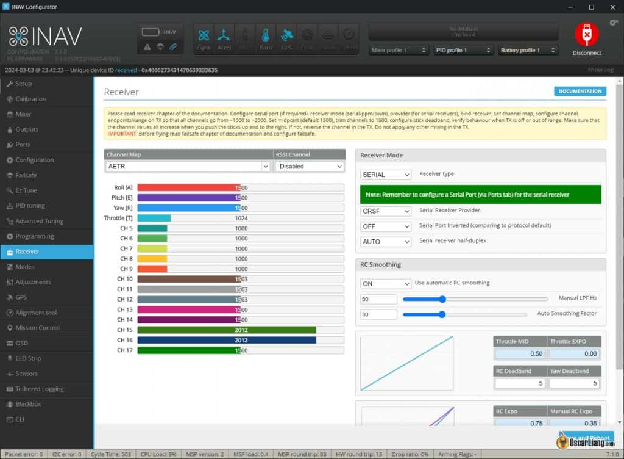Click the red Disconnect USB icon

pos(587,35)
